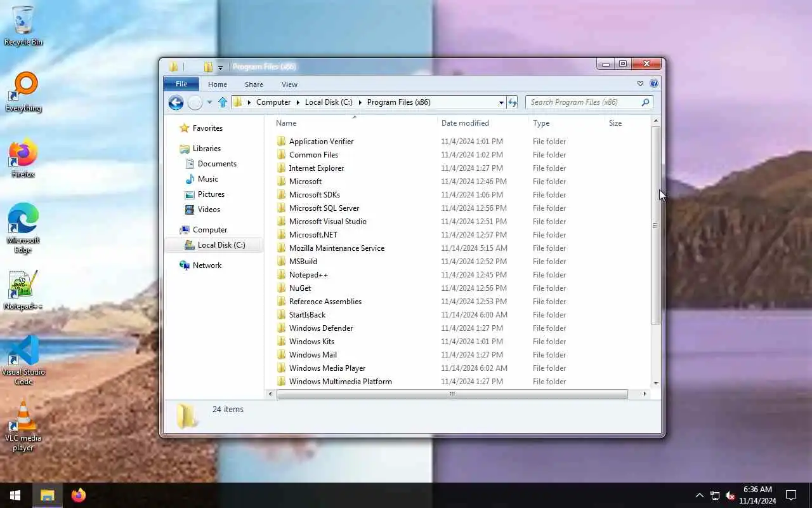Click the horizontal scrollbar right arrow
Viewport: 812px width, 508px height.
(x=645, y=394)
